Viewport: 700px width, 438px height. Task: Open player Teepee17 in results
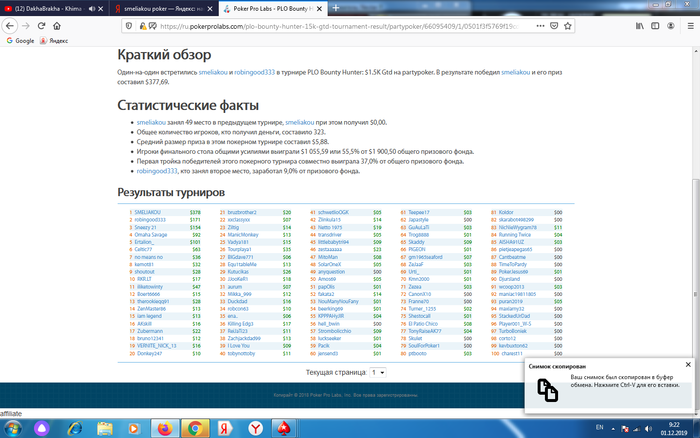tap(419, 213)
